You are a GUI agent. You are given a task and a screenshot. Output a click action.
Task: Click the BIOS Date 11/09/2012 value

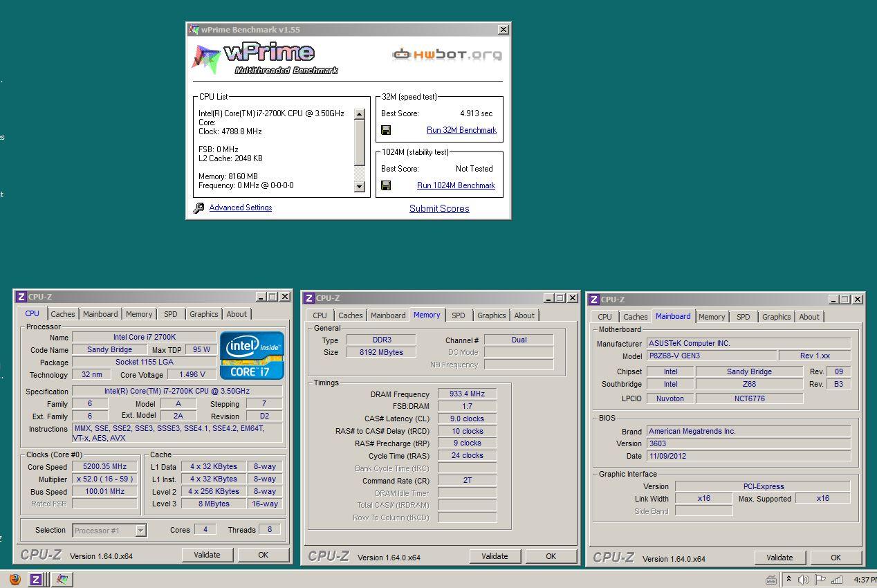tap(748, 456)
